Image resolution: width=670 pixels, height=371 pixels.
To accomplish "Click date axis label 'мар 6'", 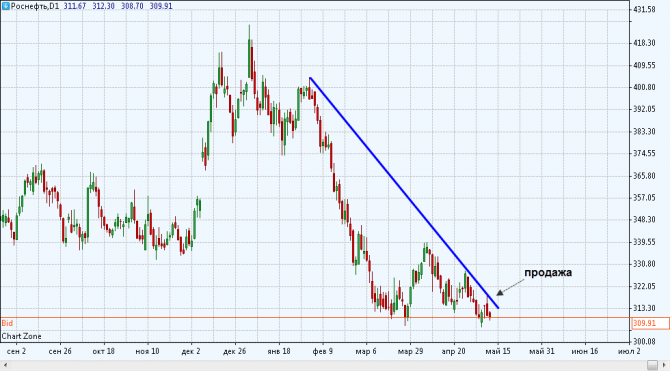I will (366, 351).
